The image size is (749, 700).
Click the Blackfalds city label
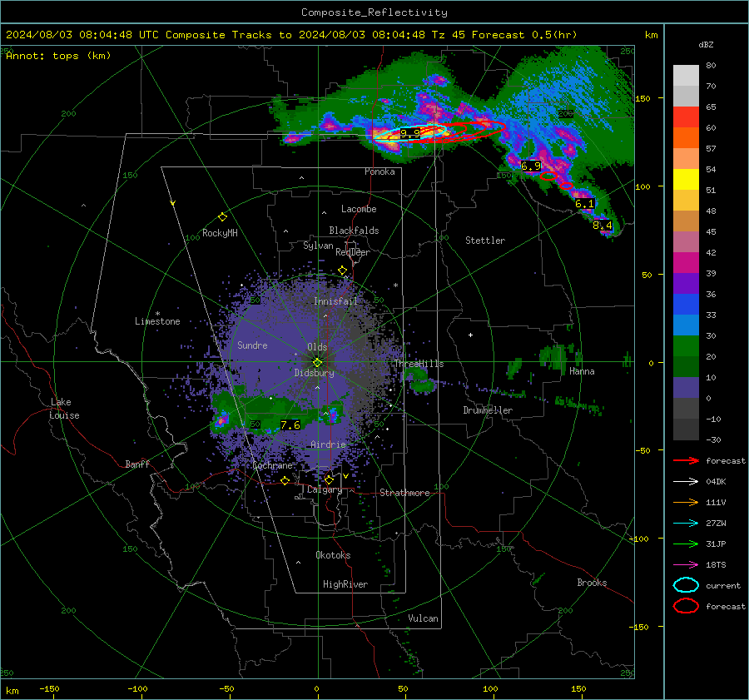point(354,231)
